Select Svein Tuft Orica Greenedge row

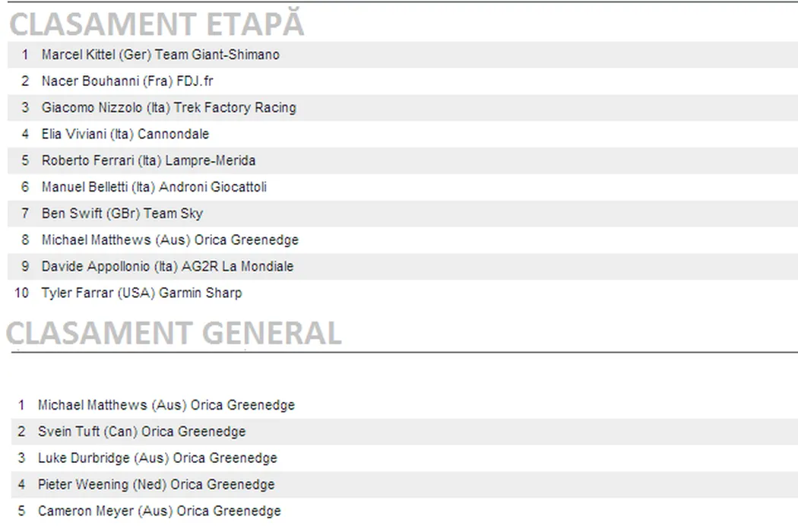point(142,432)
